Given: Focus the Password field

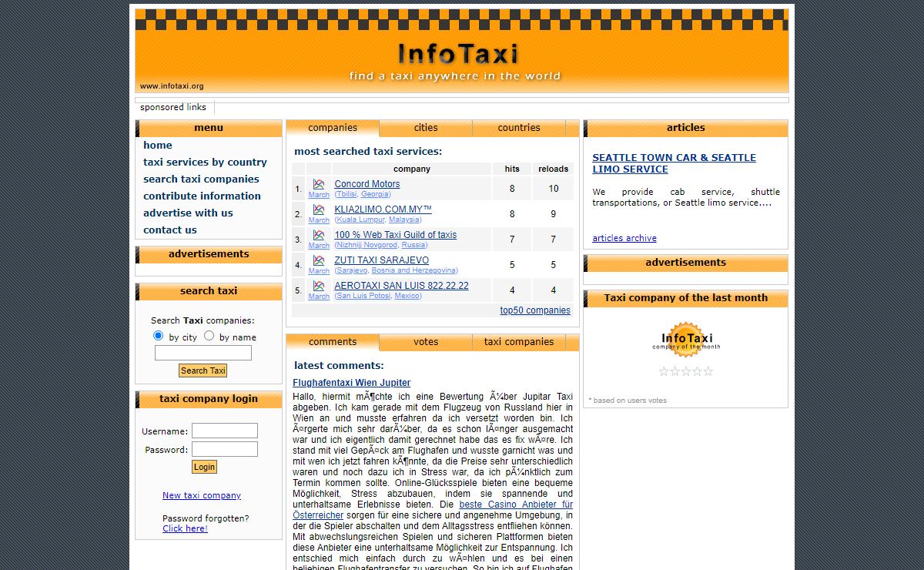Looking at the screenshot, I should [x=225, y=449].
